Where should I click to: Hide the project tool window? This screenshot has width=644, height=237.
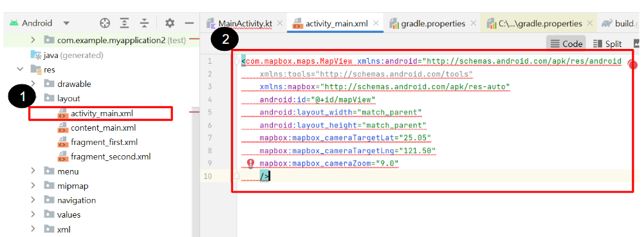(189, 23)
